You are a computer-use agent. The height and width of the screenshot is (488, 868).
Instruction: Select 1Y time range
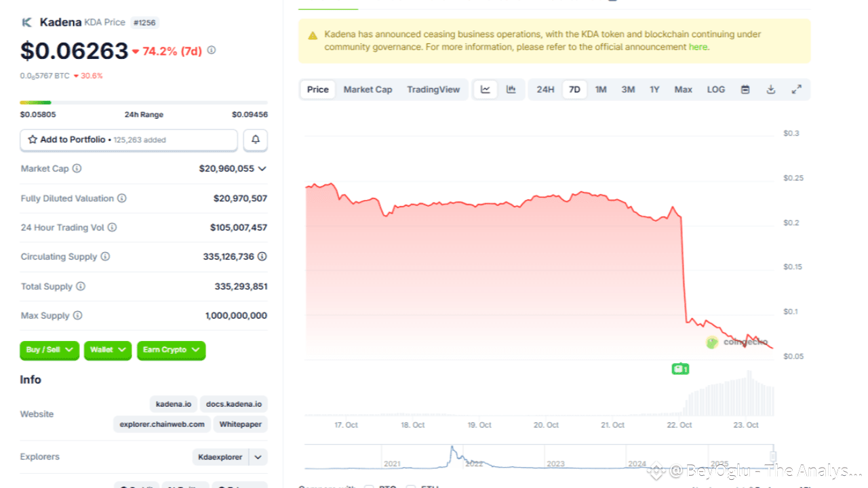[654, 89]
